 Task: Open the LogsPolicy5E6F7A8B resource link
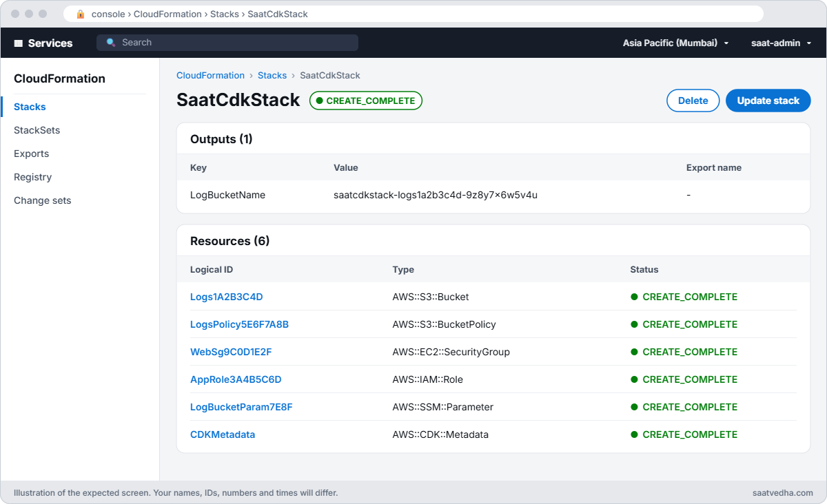pos(239,324)
